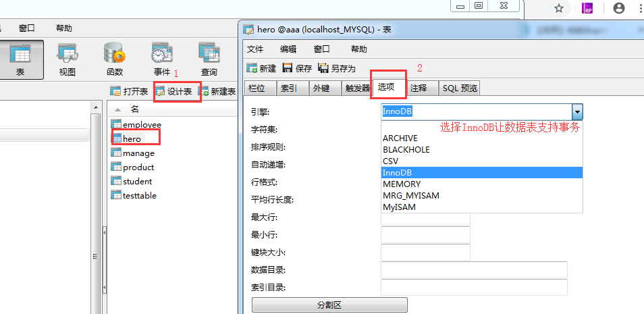Choose ARCHIVE engine from list

tap(482, 138)
